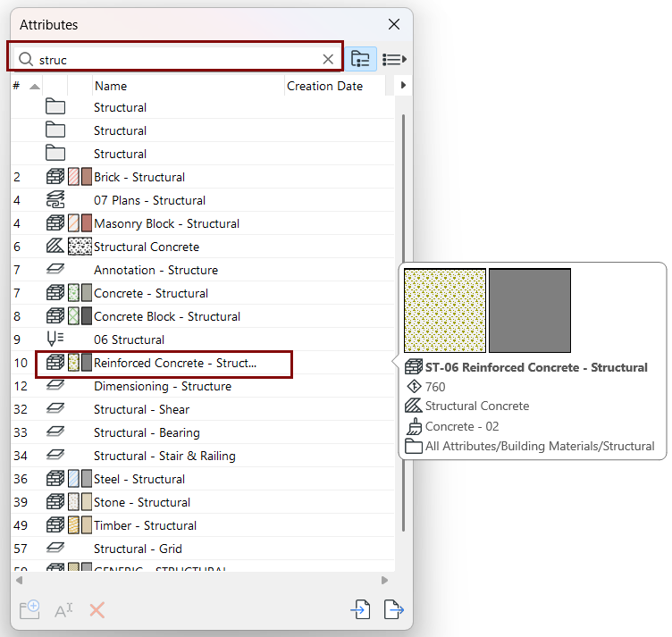Click the pen set icon for 06 Structural

tap(55, 339)
